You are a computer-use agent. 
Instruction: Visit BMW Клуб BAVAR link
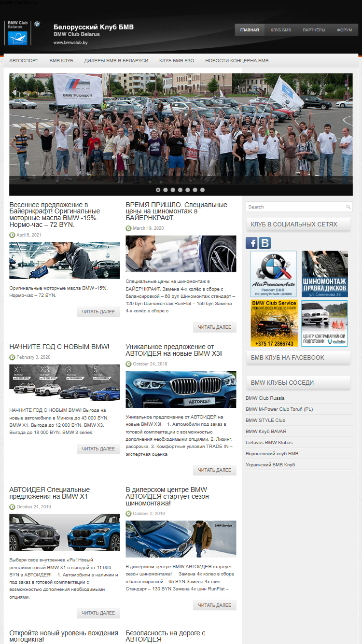coord(266,432)
